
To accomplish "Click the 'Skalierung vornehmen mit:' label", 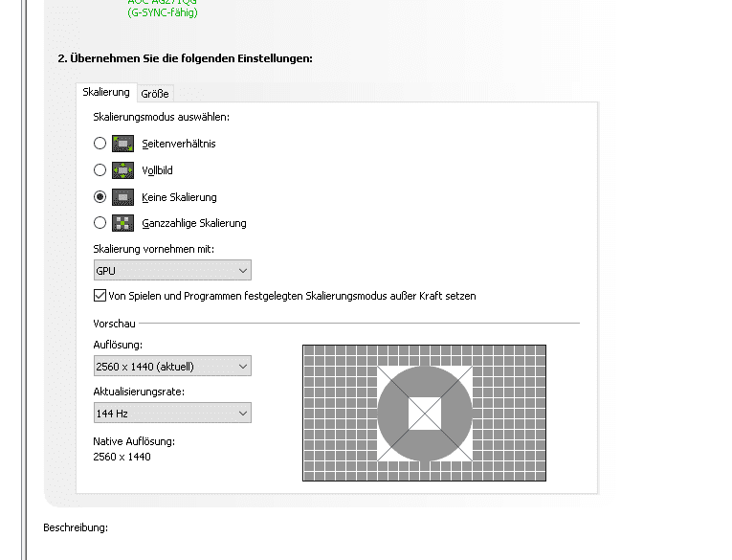I will (154, 249).
